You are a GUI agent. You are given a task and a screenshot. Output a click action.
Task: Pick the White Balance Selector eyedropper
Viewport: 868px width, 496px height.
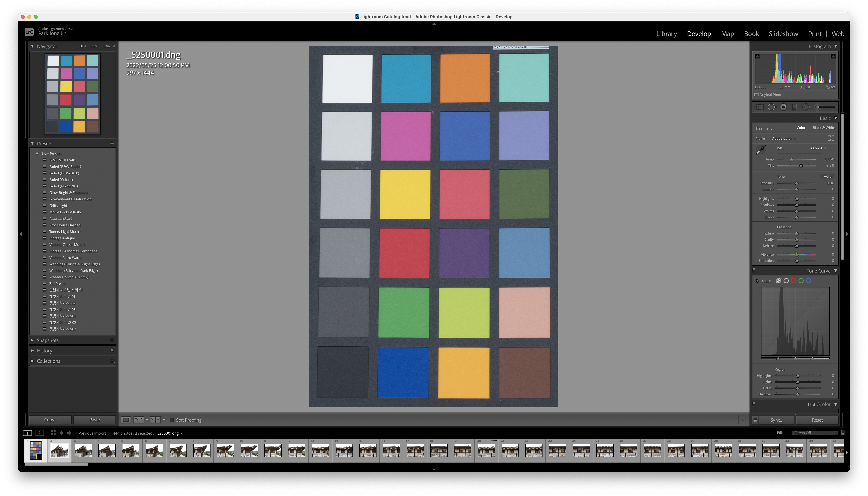[x=761, y=150]
